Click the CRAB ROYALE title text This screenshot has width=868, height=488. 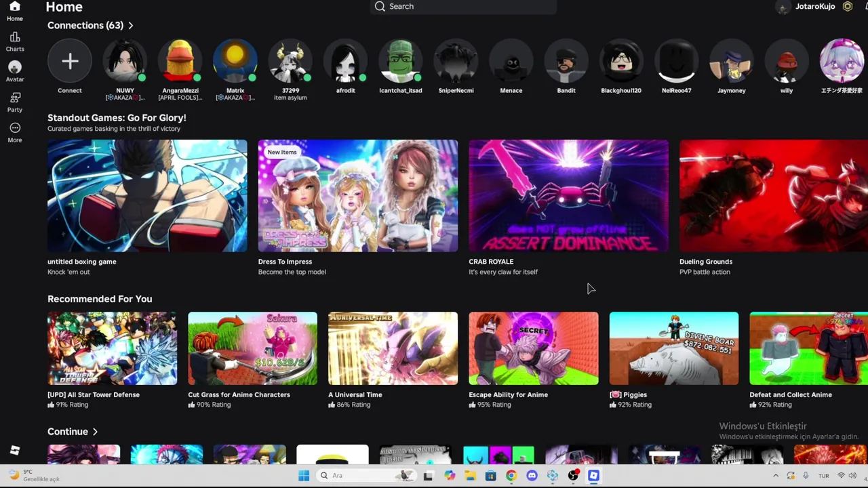pyautogui.click(x=491, y=262)
